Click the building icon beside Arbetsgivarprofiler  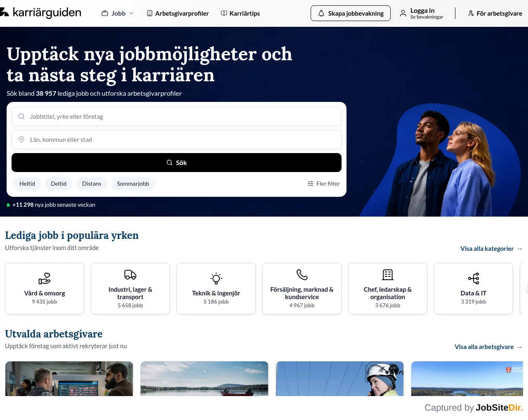point(150,13)
